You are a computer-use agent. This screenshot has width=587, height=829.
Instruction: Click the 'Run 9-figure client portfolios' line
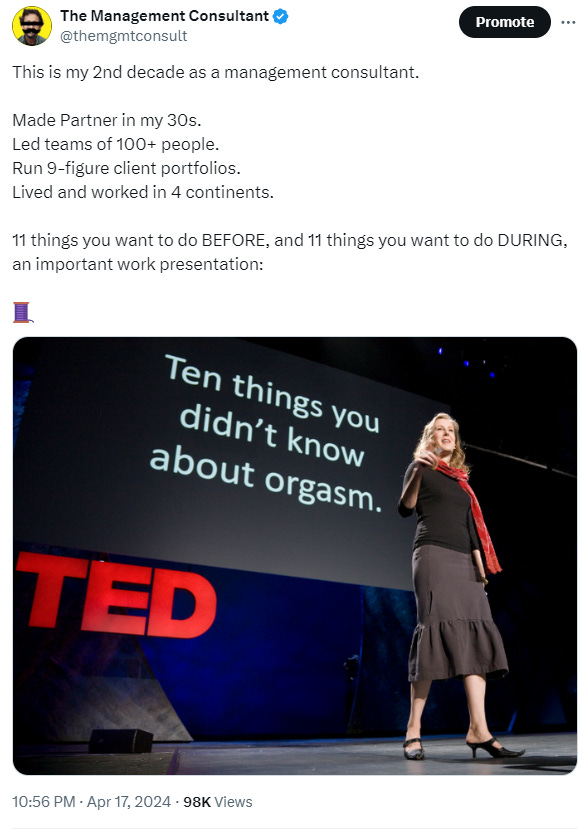pos(126,168)
